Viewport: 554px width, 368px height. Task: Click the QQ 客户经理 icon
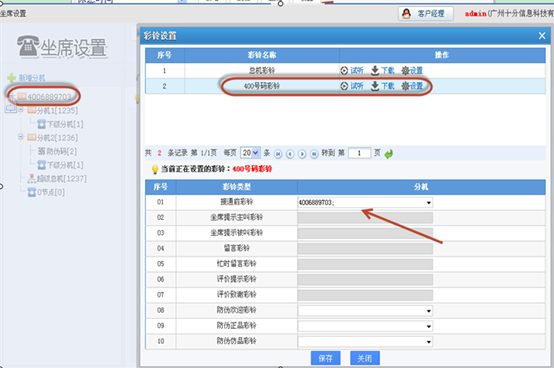(x=406, y=14)
